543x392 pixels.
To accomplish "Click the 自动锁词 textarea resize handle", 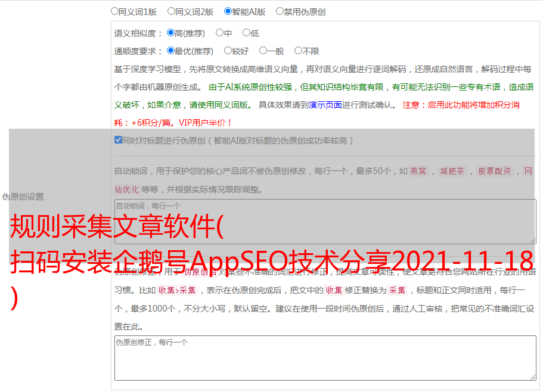I will [x=532, y=240].
